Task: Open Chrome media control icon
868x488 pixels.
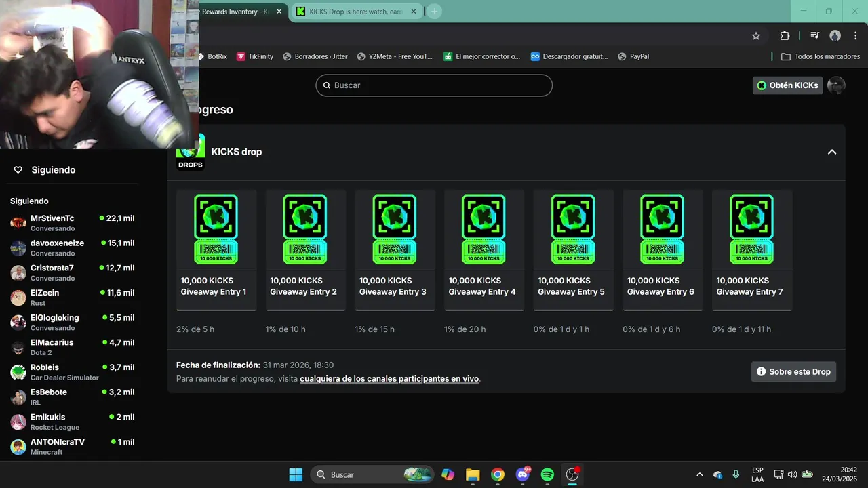Action: pos(815,36)
